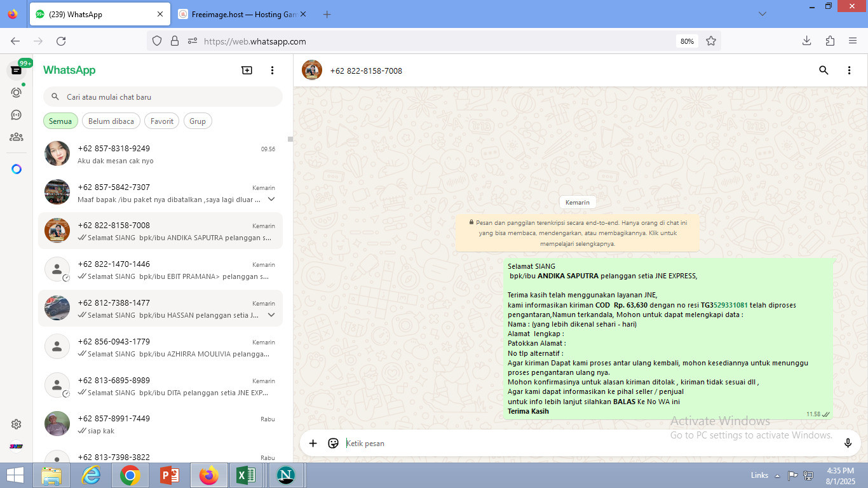Open the Firefox downloads panel
This screenshot has width=868, height=488.
click(x=806, y=41)
